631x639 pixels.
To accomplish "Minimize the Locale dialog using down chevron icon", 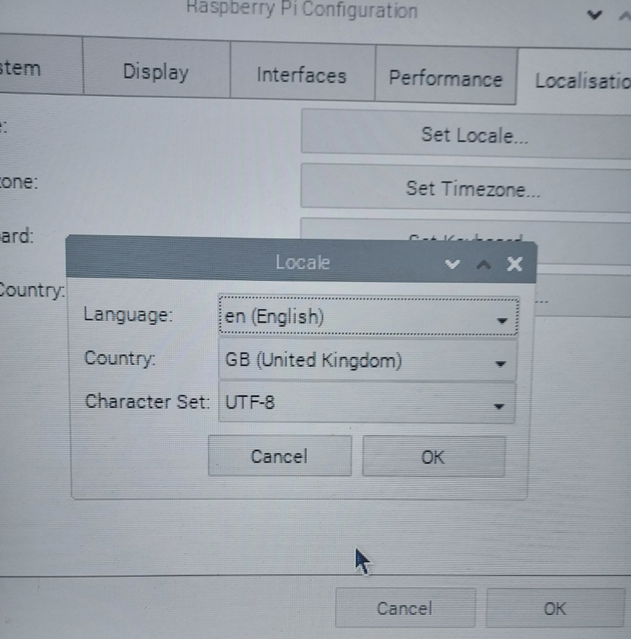I will (x=452, y=264).
